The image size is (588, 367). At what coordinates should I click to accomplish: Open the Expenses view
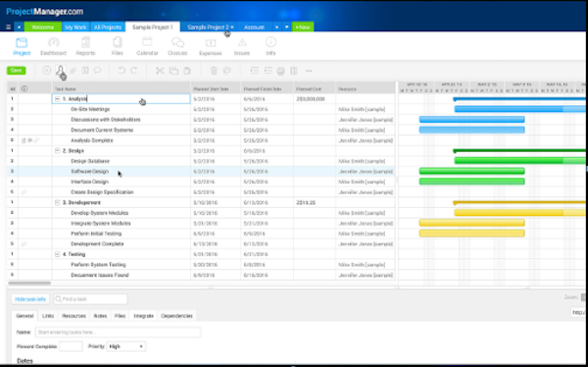(211, 47)
